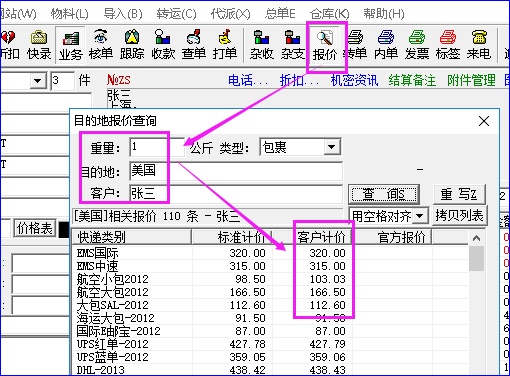This screenshot has height=376, width=510.
Task: Click the 官方报价 column header
Action: [x=392, y=237]
